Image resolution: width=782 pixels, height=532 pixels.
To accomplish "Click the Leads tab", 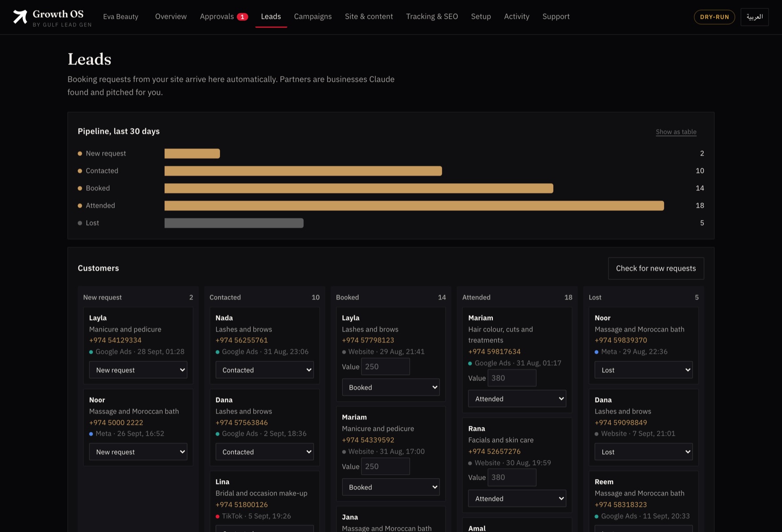I will (271, 16).
